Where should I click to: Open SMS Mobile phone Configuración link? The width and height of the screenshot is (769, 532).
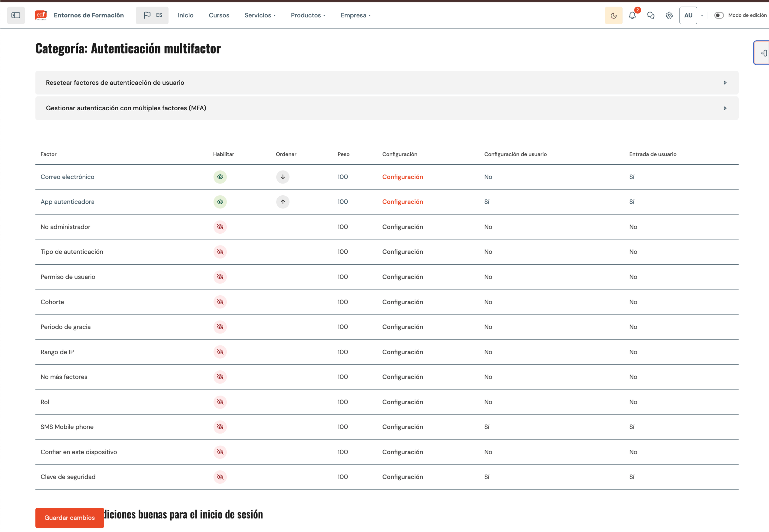[x=403, y=427]
